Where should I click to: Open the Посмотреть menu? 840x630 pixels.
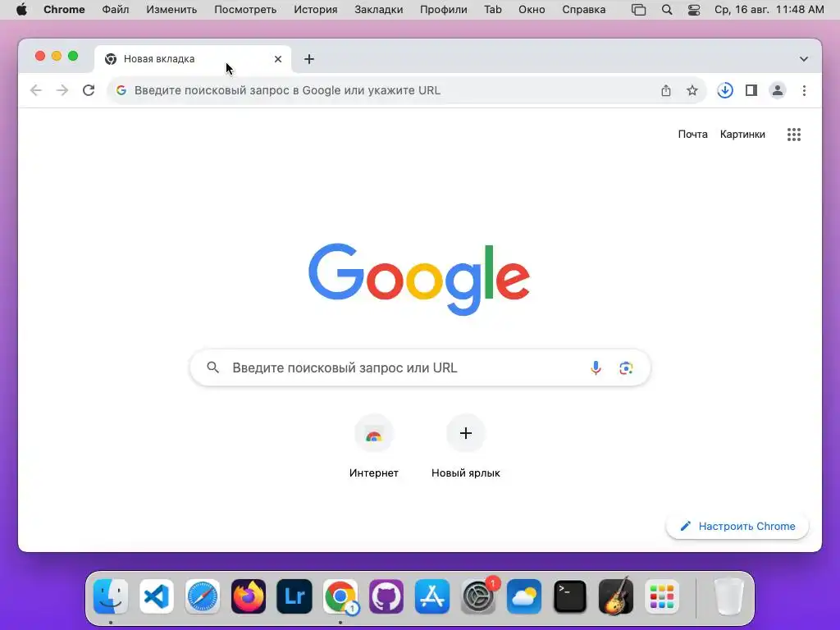245,10
